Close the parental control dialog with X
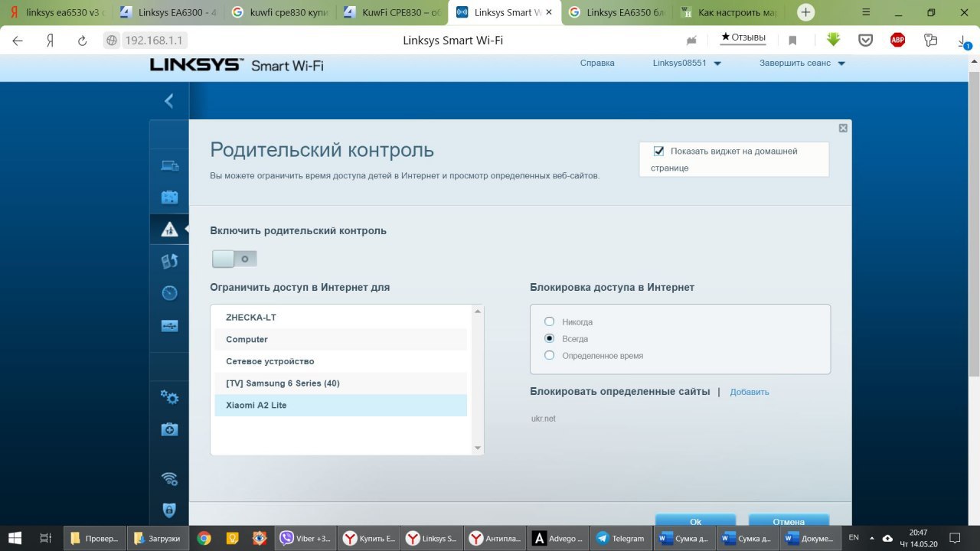This screenshot has width=980, height=551. pyautogui.click(x=843, y=128)
